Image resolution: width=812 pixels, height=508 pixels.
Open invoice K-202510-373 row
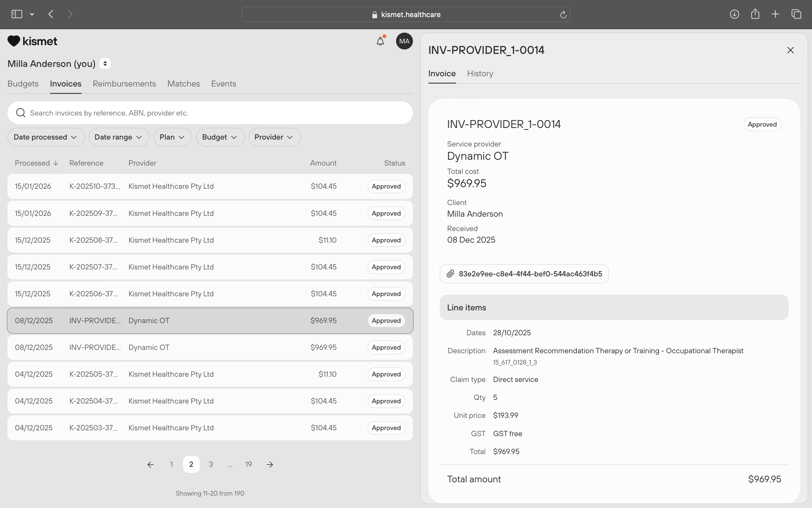coord(210,187)
